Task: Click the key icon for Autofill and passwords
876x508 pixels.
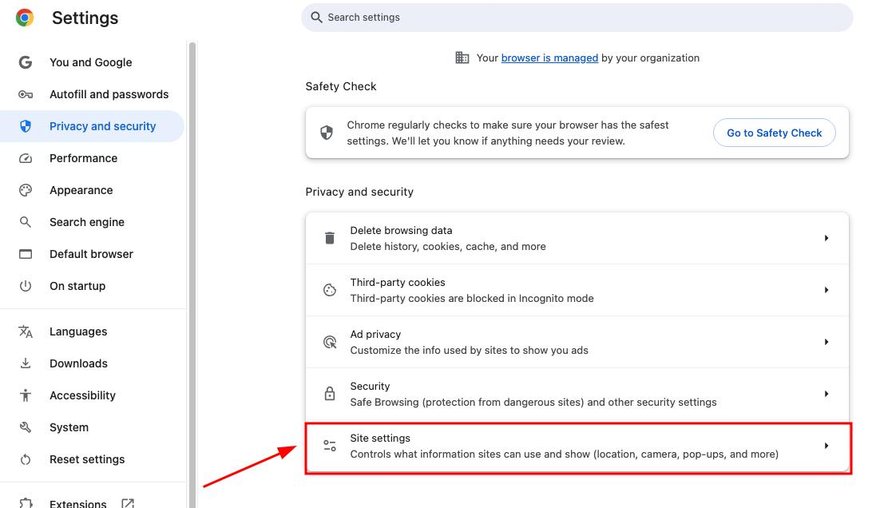Action: (25, 94)
